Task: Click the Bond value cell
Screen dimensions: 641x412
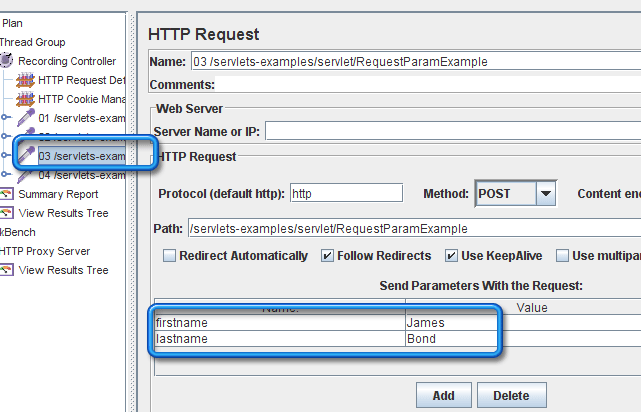Action: [523, 339]
